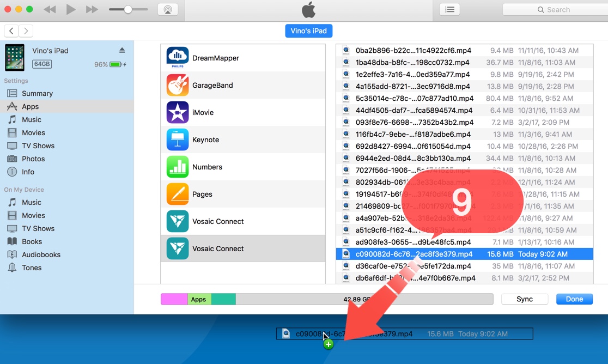Select the GarageBand app icon
608x364 pixels.
178,86
